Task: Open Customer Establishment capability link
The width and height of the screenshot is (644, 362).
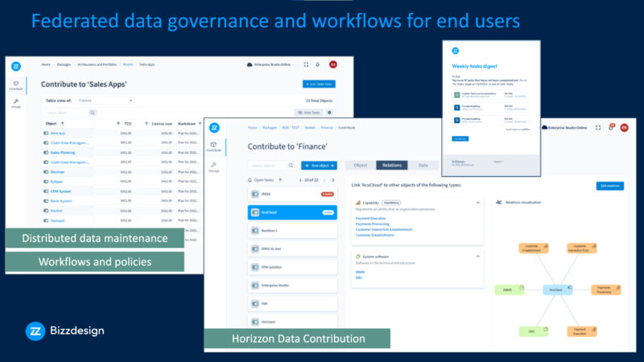Action: coord(374,235)
